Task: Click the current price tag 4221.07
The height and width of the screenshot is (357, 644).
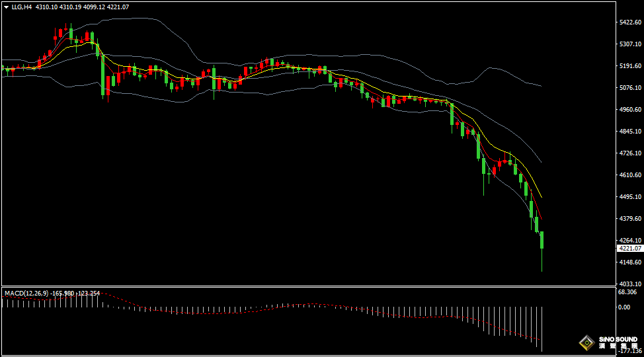Action: tap(629, 249)
